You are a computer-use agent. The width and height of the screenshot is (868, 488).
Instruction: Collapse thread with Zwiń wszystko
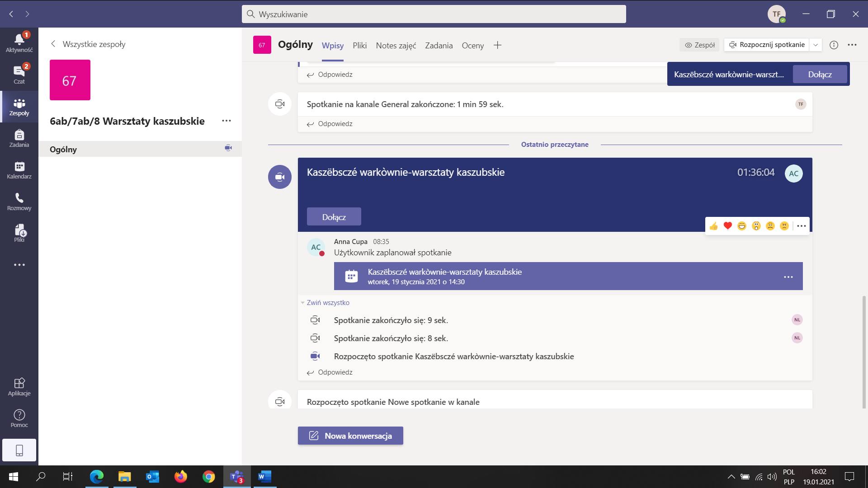pos(328,303)
